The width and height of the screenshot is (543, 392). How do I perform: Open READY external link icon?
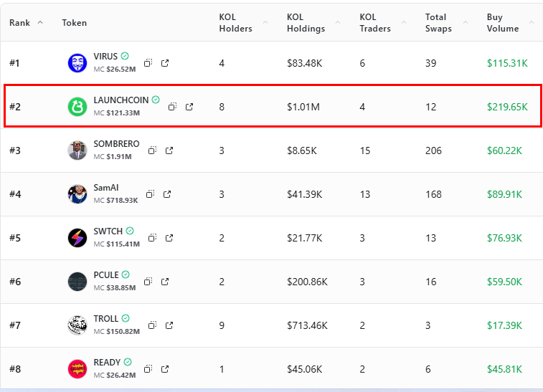point(165,368)
